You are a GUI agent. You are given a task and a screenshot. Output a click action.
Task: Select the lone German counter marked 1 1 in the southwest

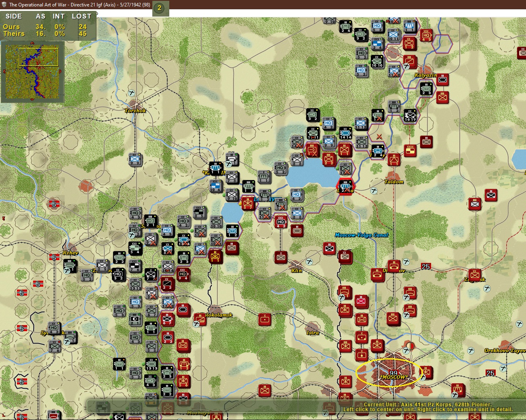click(x=119, y=364)
